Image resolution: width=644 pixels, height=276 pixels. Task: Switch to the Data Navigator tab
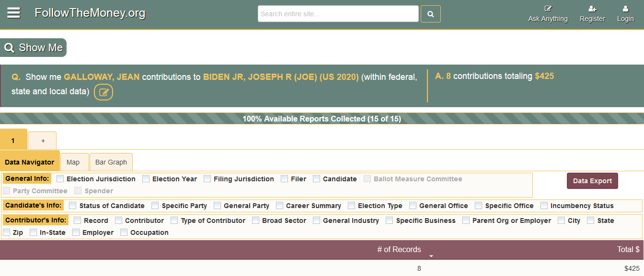(30, 162)
